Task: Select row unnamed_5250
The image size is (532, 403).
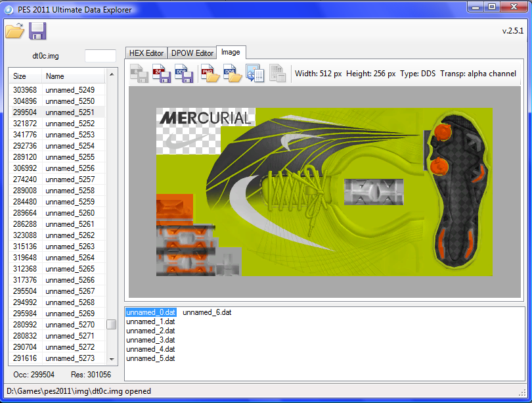Action: [x=57, y=101]
